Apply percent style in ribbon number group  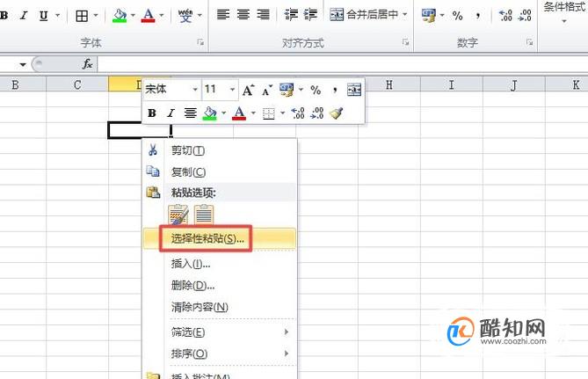457,15
